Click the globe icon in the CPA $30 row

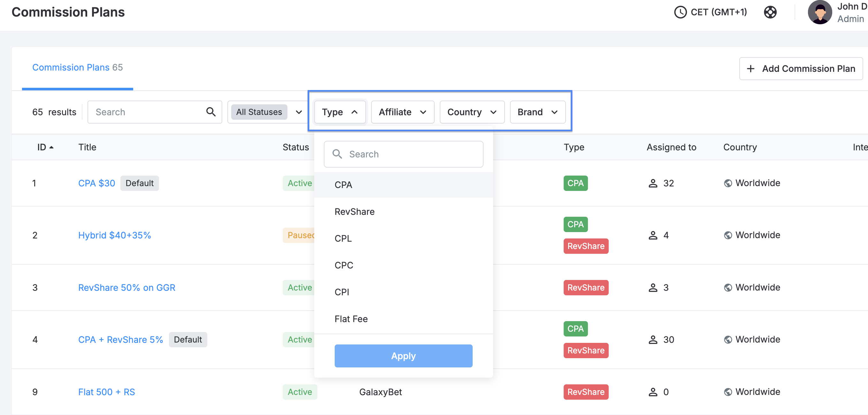728,183
